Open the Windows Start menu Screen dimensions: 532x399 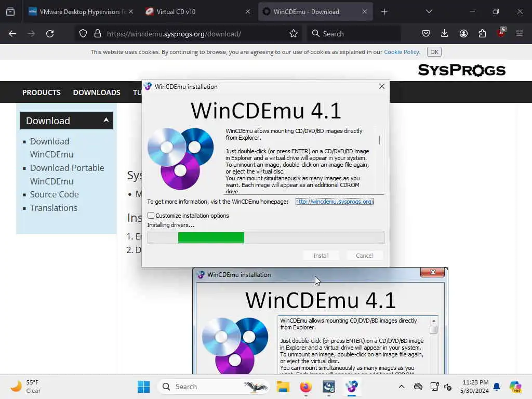(144, 387)
